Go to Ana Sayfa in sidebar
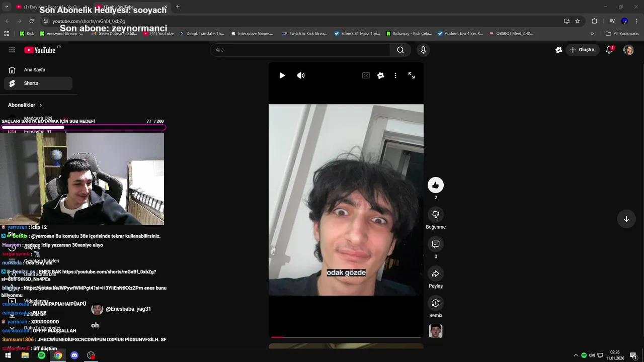Screen dimensions: 644x362 pos(38,70)
